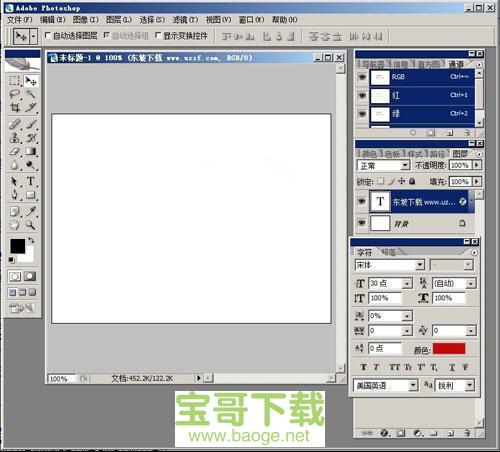Open the anti-aliasing 锐利 dropdown
The image size is (500, 452).
coord(469,386)
